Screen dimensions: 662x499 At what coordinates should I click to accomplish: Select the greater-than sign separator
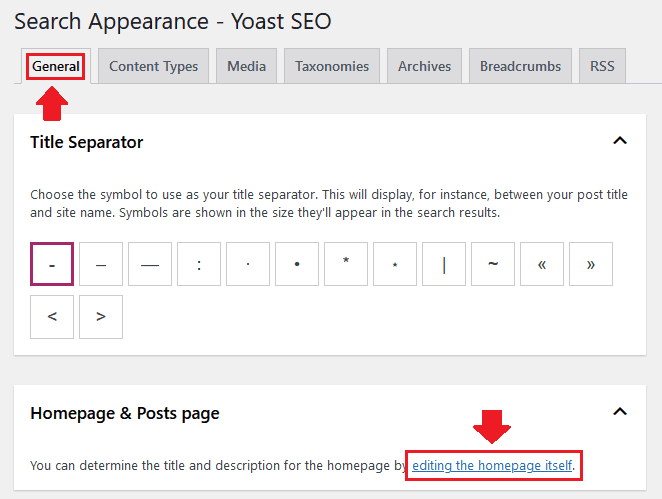[101, 317]
